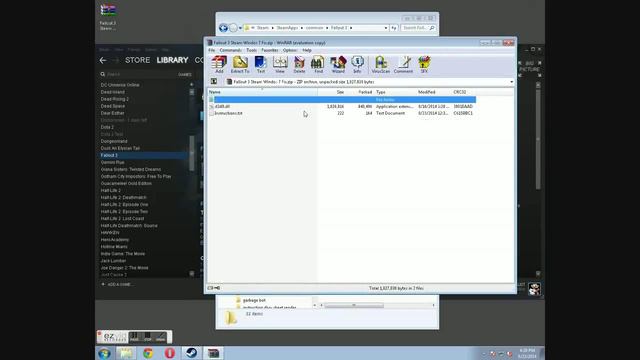Click the Explorer horizontal scrollbar
The image size is (640, 360).
pyautogui.click(x=354, y=305)
